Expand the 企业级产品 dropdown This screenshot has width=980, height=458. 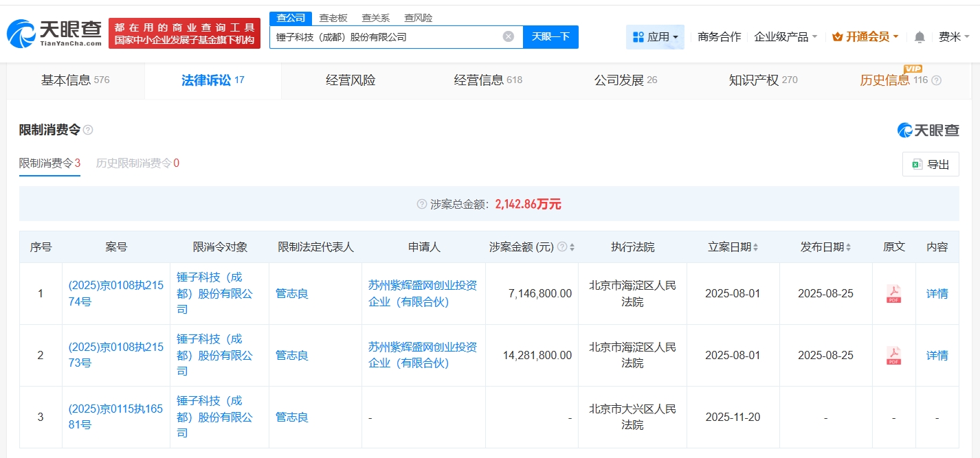pos(786,37)
